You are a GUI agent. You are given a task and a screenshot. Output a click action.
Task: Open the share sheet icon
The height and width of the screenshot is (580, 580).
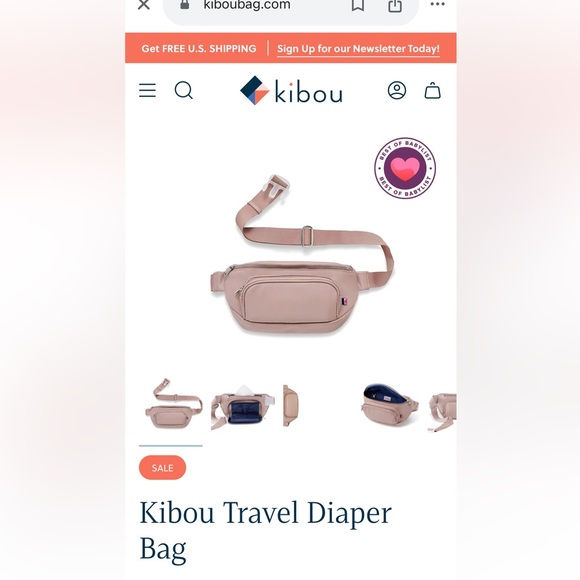[x=395, y=5]
